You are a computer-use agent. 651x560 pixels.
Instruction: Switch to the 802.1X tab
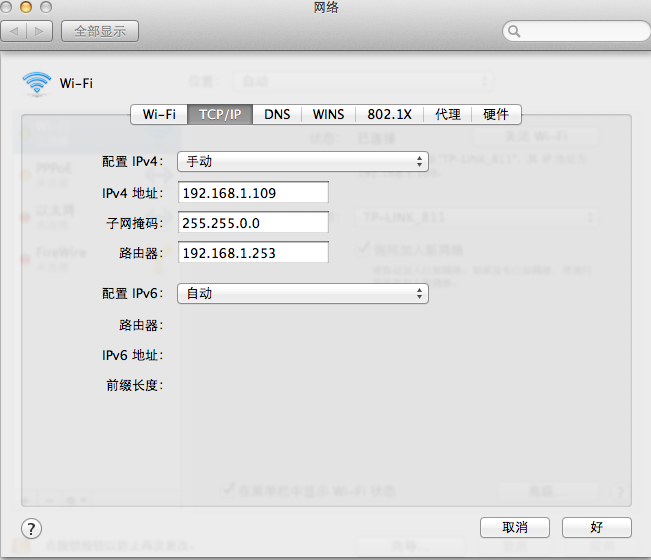[x=389, y=114]
